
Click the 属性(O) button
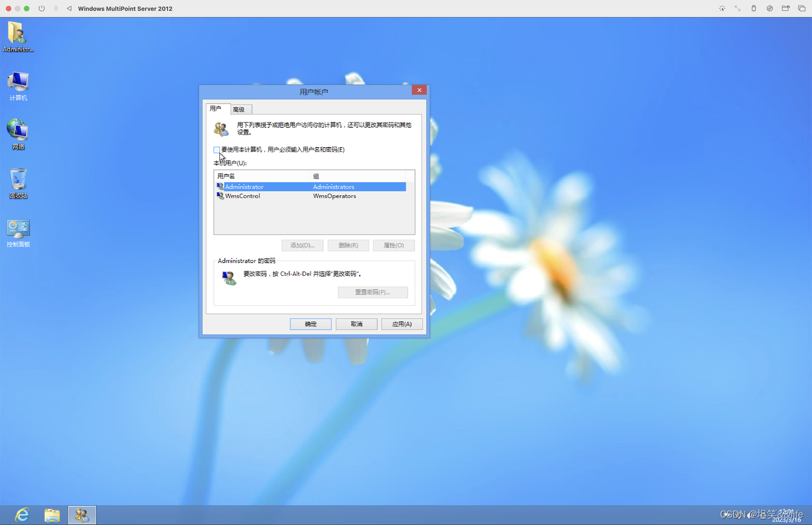click(394, 245)
